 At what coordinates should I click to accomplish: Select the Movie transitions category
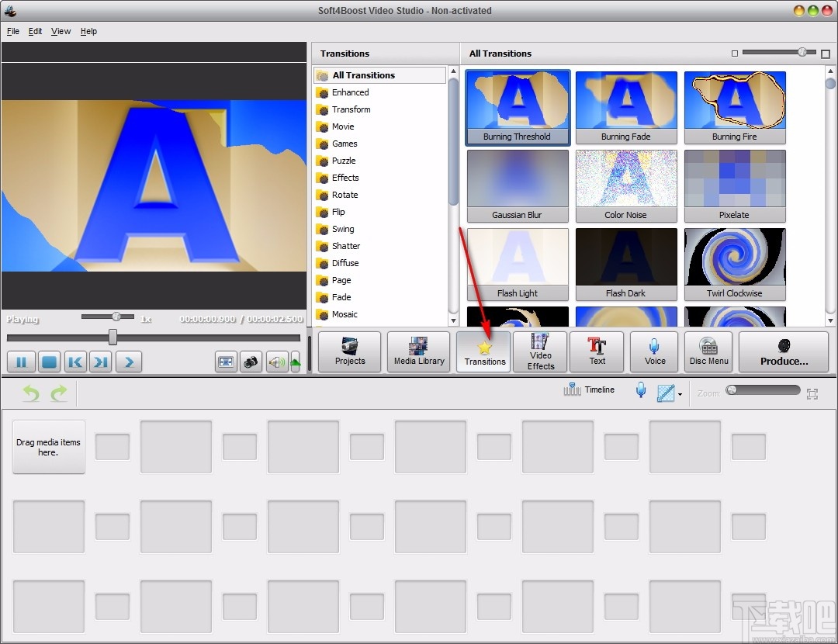point(342,126)
